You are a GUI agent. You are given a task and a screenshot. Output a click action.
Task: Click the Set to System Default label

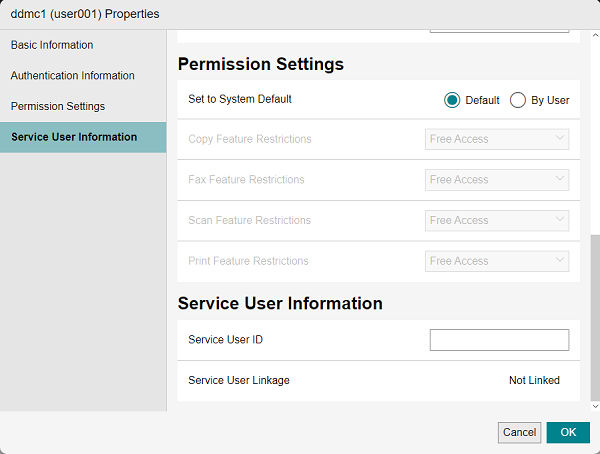(x=240, y=99)
